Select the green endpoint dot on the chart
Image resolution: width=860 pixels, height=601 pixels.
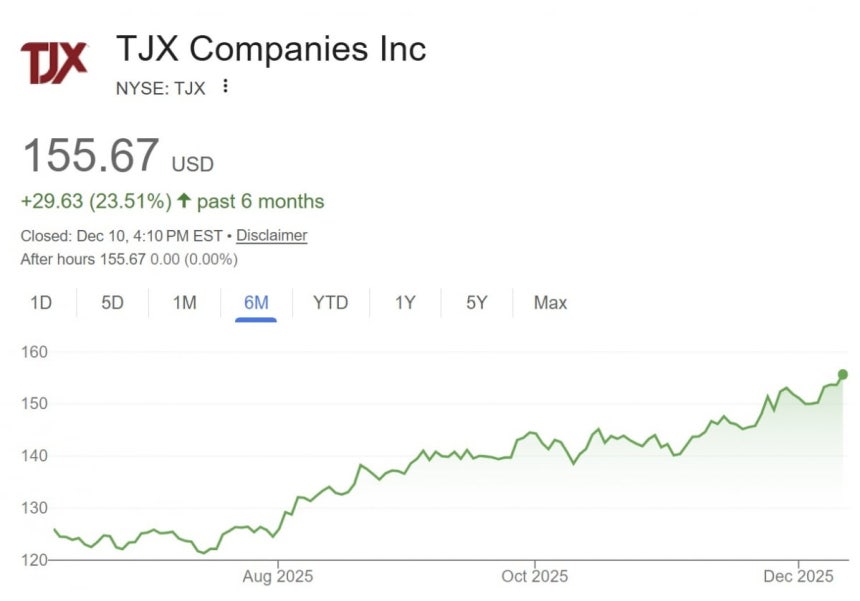point(842,375)
